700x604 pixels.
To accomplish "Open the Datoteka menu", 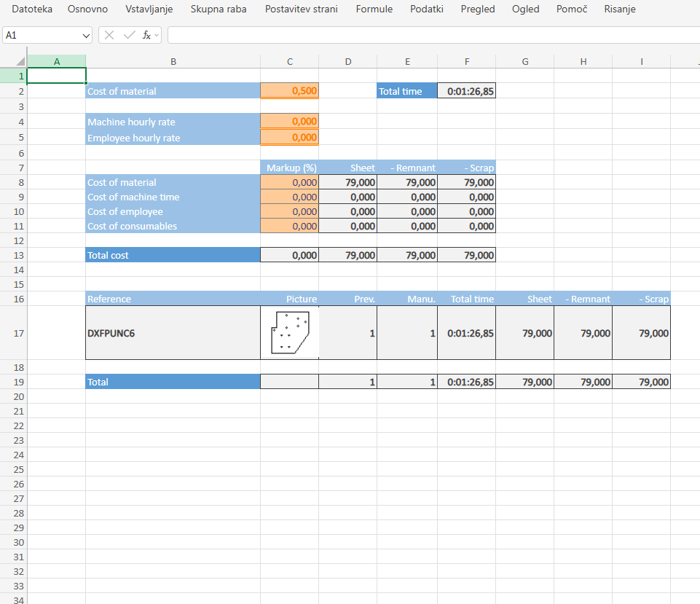I will (32, 9).
